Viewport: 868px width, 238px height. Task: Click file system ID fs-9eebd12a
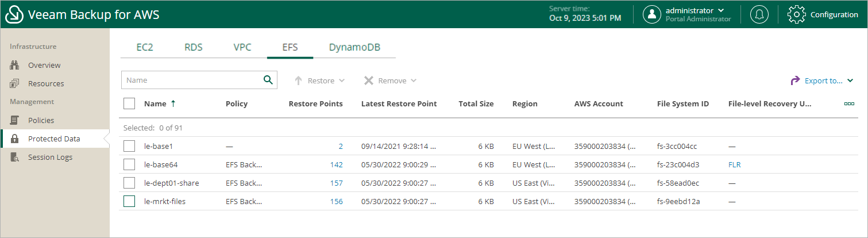point(678,201)
